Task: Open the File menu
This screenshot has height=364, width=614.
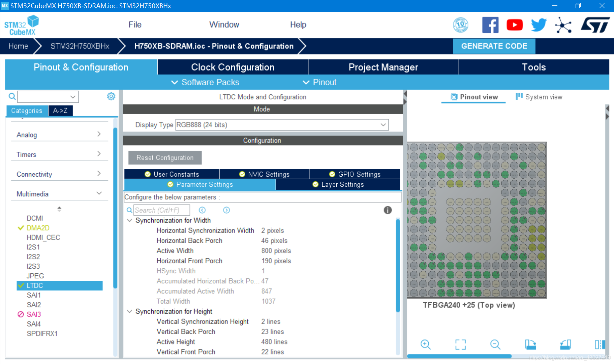Action: [135, 25]
